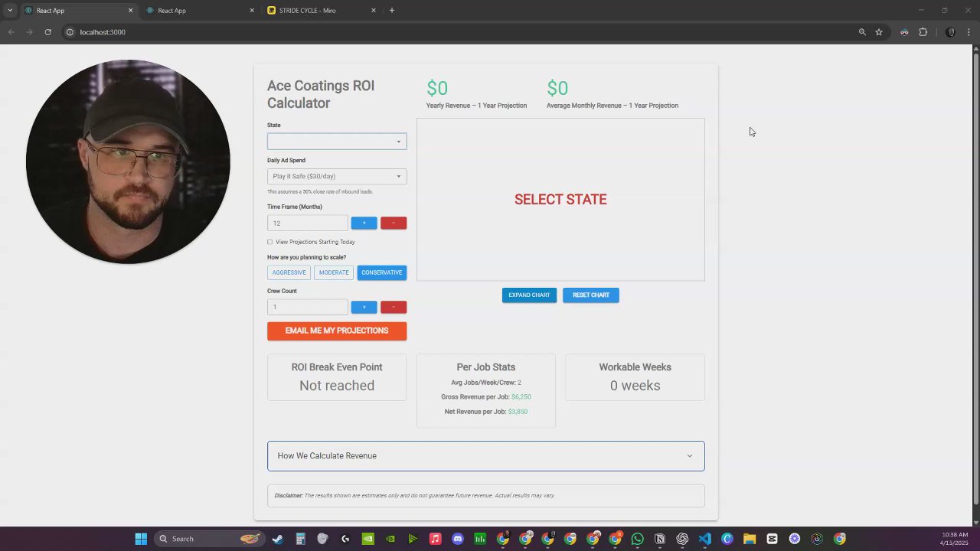Select the AGGRESSIVE scaling option
980x551 pixels.
(289, 273)
